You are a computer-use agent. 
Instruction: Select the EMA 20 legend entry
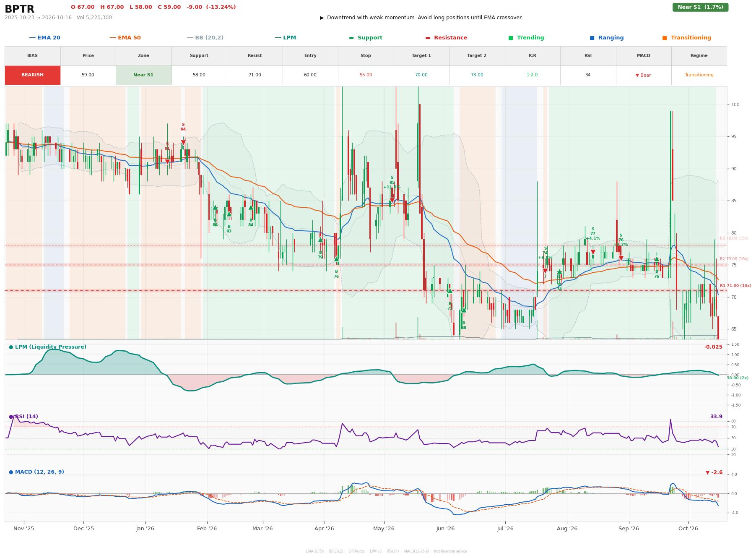44,38
